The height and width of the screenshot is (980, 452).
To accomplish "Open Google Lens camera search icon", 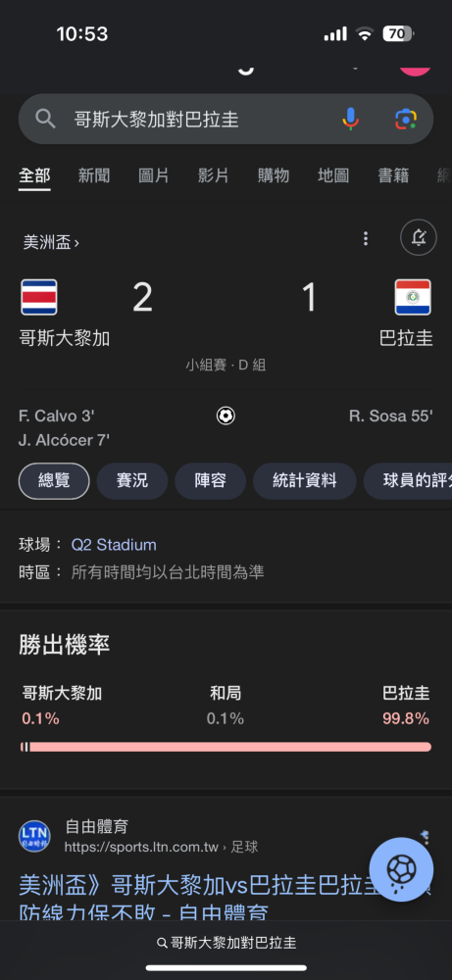I will [406, 119].
